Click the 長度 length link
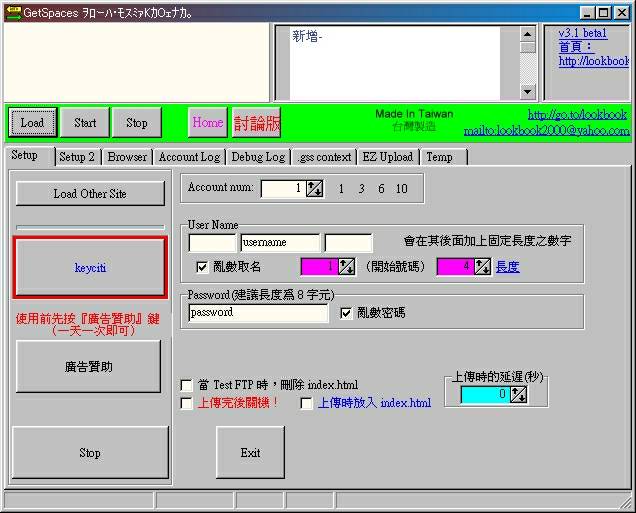The height and width of the screenshot is (513, 636). coord(507,266)
